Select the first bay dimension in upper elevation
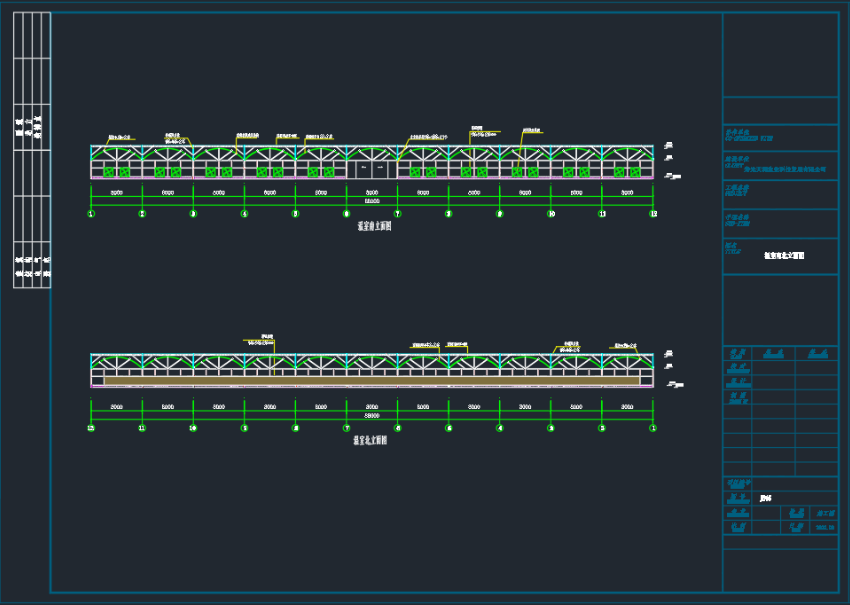Image resolution: width=850 pixels, height=605 pixels. pos(116,190)
